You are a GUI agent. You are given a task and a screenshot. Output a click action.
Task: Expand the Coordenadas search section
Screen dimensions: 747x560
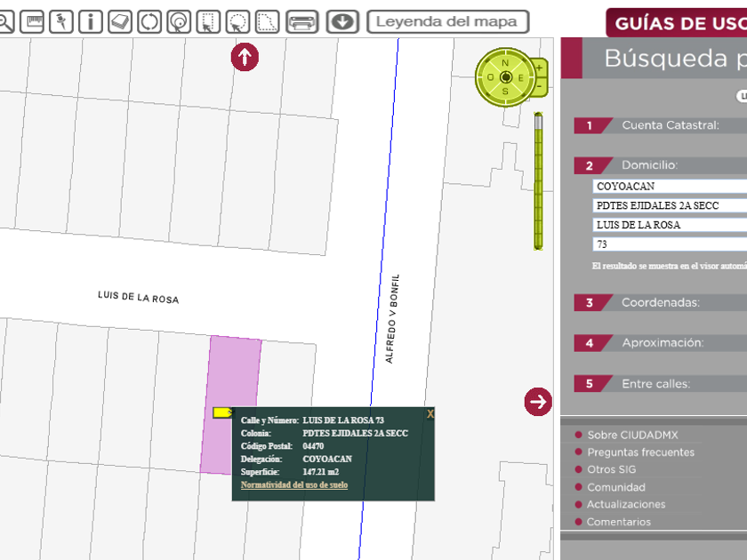click(x=660, y=303)
